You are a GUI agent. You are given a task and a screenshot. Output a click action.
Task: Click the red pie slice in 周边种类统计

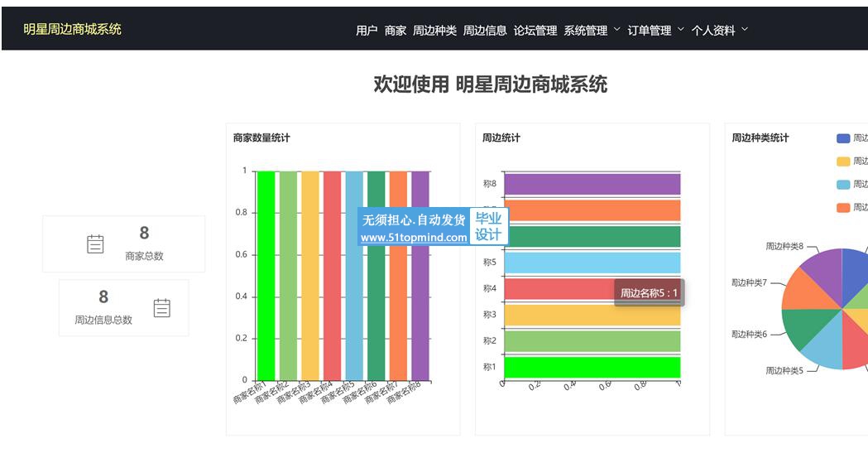(856, 346)
